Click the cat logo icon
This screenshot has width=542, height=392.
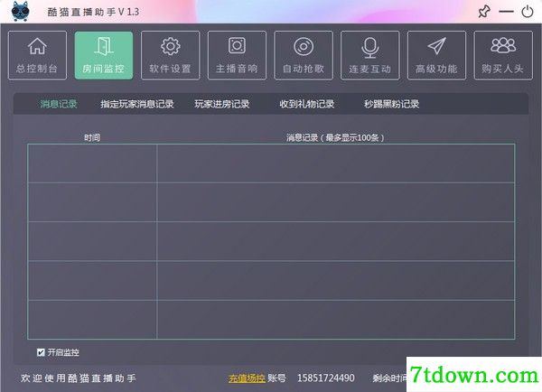point(21,11)
